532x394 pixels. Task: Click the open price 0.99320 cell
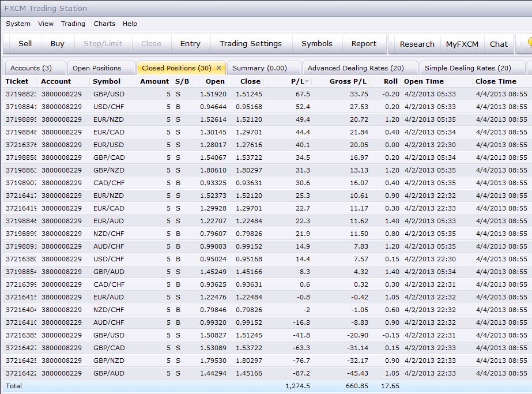click(x=213, y=322)
